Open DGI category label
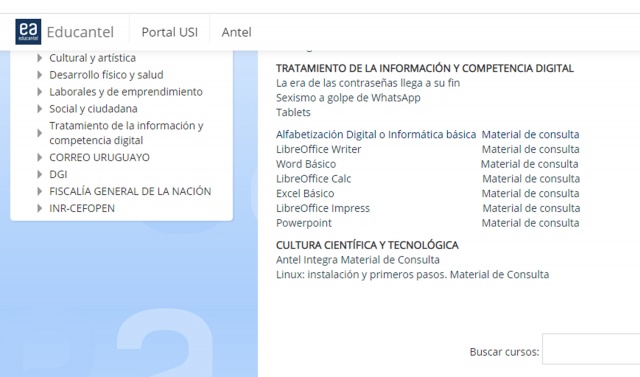Image resolution: width=640 pixels, height=377 pixels. [58, 174]
